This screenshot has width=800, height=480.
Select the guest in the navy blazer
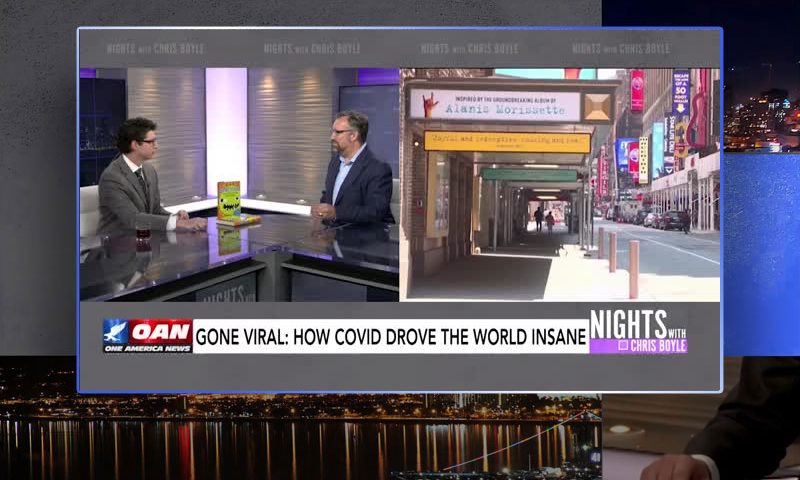coord(350,175)
